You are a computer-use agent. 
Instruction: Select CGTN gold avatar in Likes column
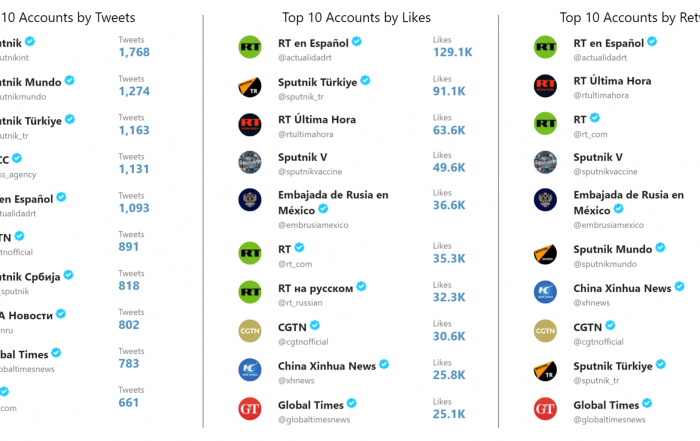pyautogui.click(x=250, y=331)
